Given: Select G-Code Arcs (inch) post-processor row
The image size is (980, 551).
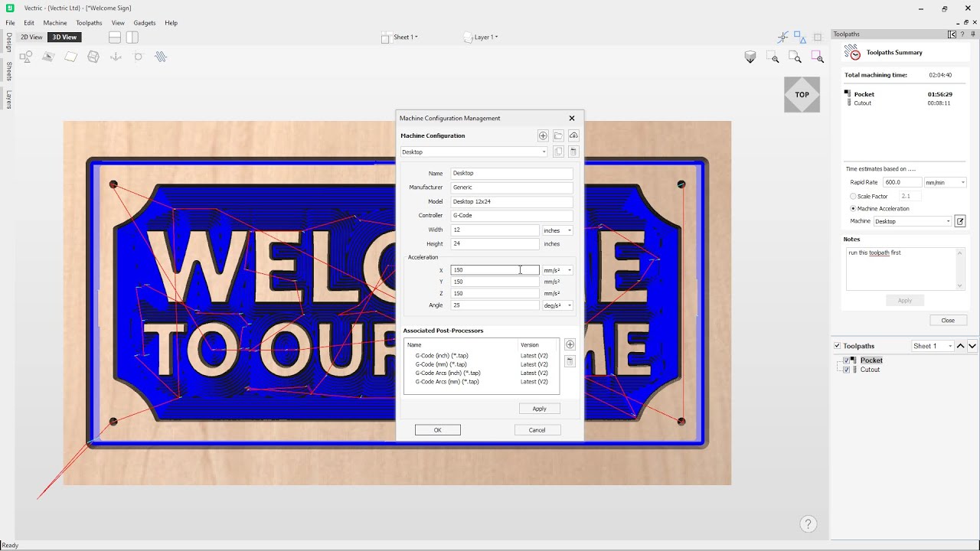Looking at the screenshot, I should click(482, 373).
